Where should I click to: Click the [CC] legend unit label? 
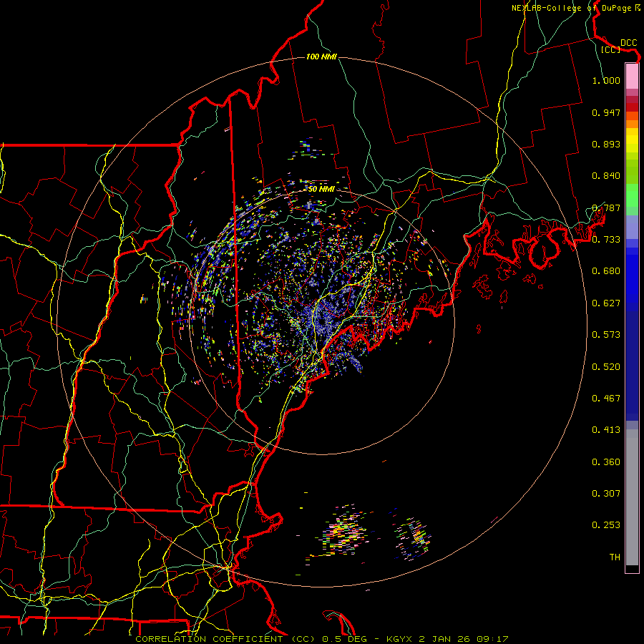[611, 49]
